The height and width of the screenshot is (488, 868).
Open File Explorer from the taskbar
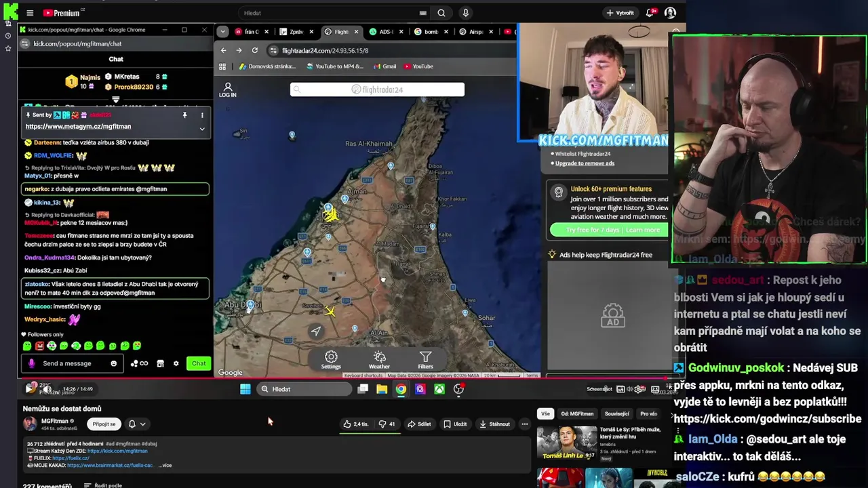382,389
